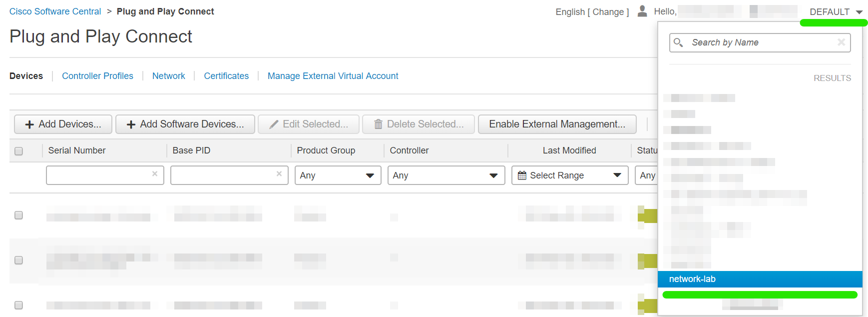Click the Edit Selected button
Screen dimensions: 868x317
click(309, 124)
